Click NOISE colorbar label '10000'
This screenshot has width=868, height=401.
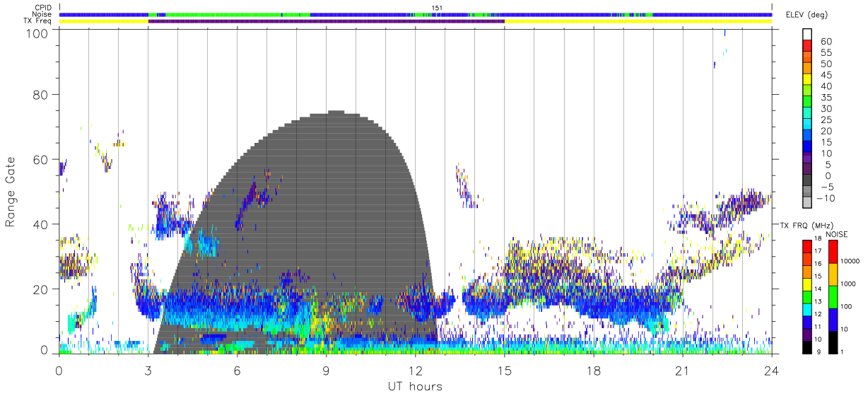pyautogui.click(x=852, y=261)
